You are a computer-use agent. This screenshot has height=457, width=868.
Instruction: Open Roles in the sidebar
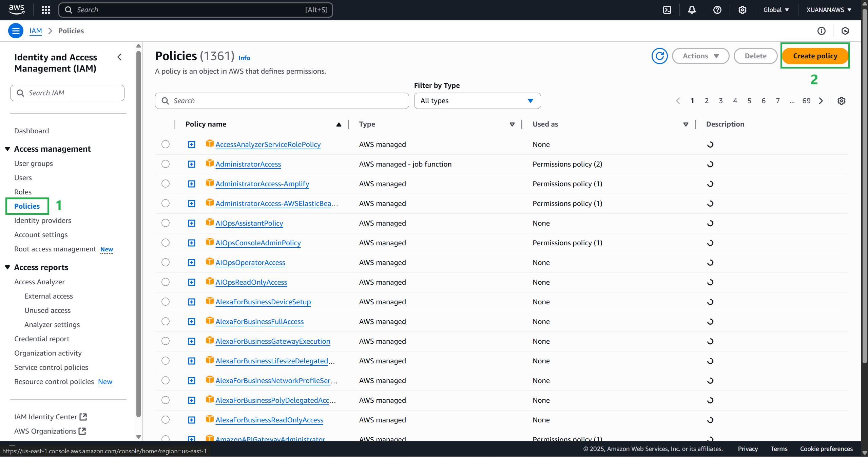[x=23, y=192]
